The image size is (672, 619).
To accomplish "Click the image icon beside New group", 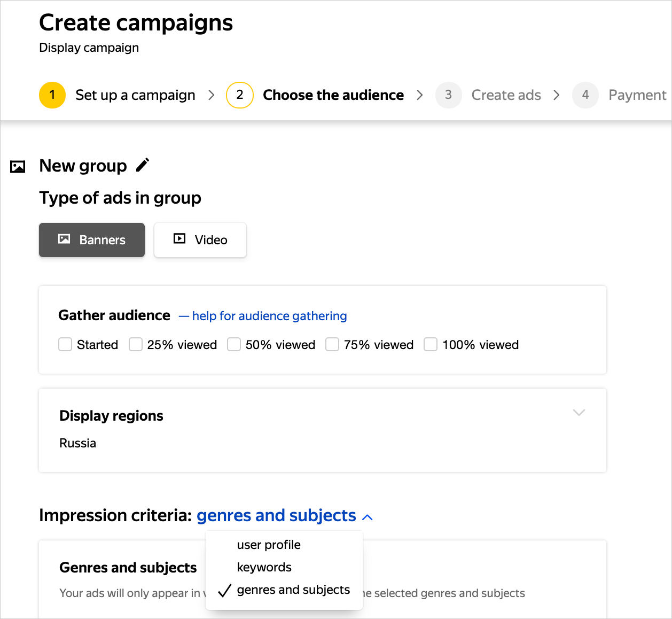I will (x=18, y=167).
